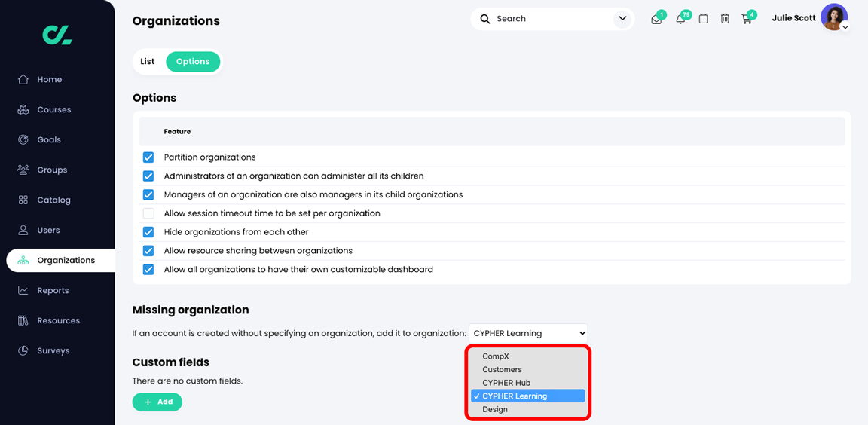Open the notifications bell icon

[x=681, y=20]
